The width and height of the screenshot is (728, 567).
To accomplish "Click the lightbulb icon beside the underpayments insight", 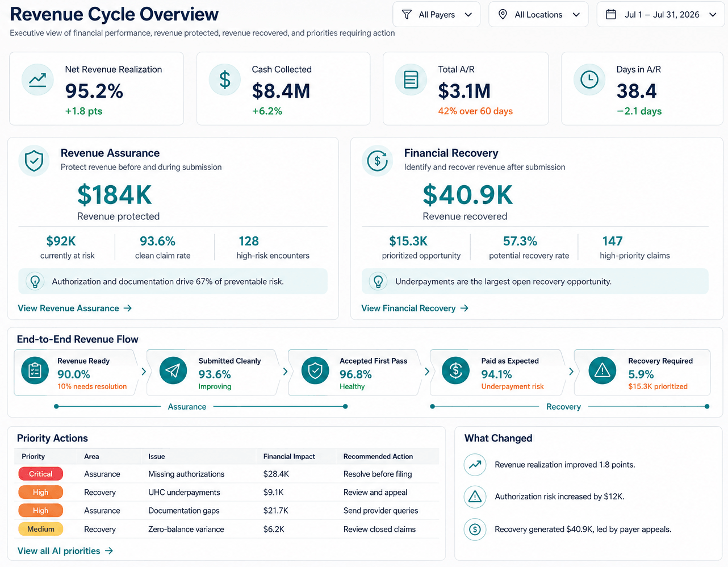I will coord(378,281).
